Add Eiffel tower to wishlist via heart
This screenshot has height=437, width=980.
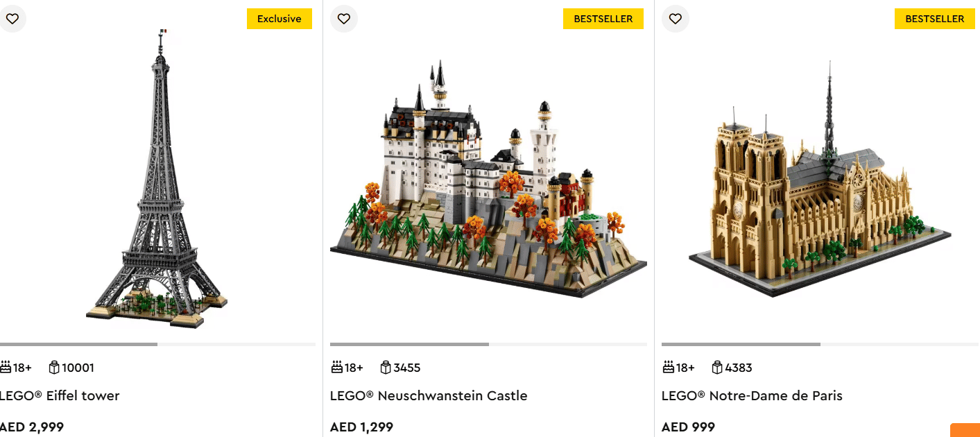[x=12, y=19]
